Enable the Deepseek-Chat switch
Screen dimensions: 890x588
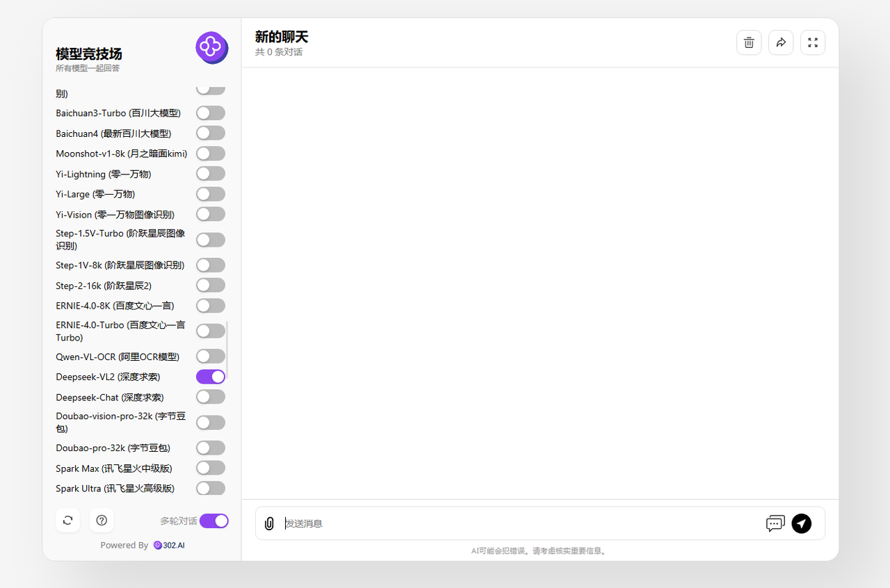coord(211,397)
